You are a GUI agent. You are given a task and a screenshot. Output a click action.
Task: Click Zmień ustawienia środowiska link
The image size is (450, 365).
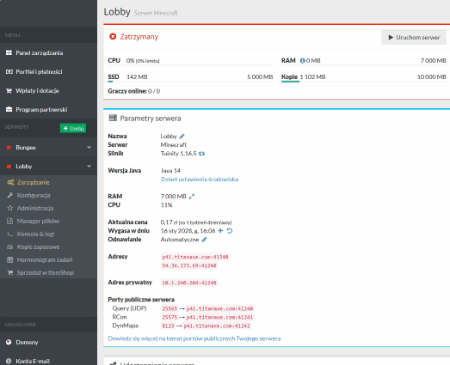pyautogui.click(x=199, y=179)
